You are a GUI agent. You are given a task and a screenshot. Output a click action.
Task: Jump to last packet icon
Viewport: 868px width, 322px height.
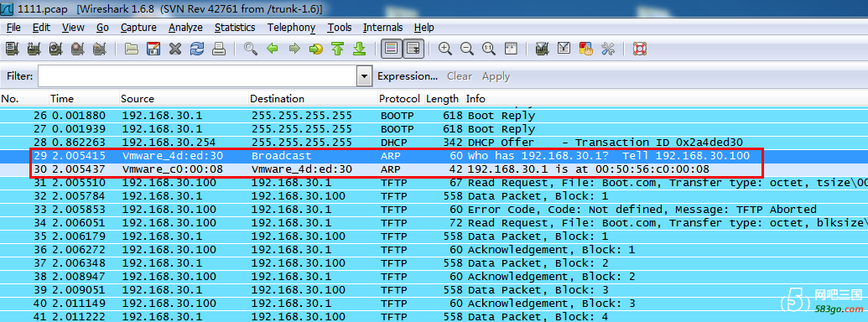click(x=360, y=49)
